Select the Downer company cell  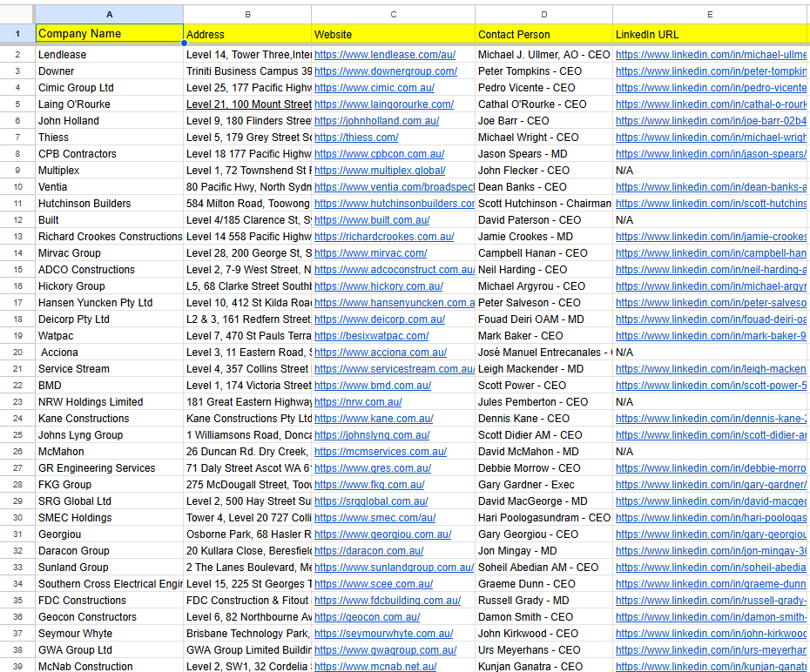pos(109,71)
